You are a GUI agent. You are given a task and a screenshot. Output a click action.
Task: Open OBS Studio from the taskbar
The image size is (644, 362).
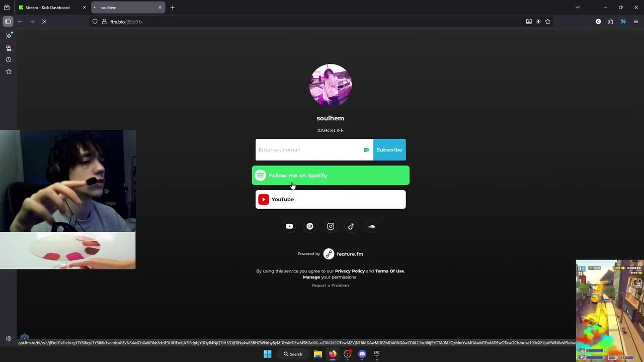347,354
